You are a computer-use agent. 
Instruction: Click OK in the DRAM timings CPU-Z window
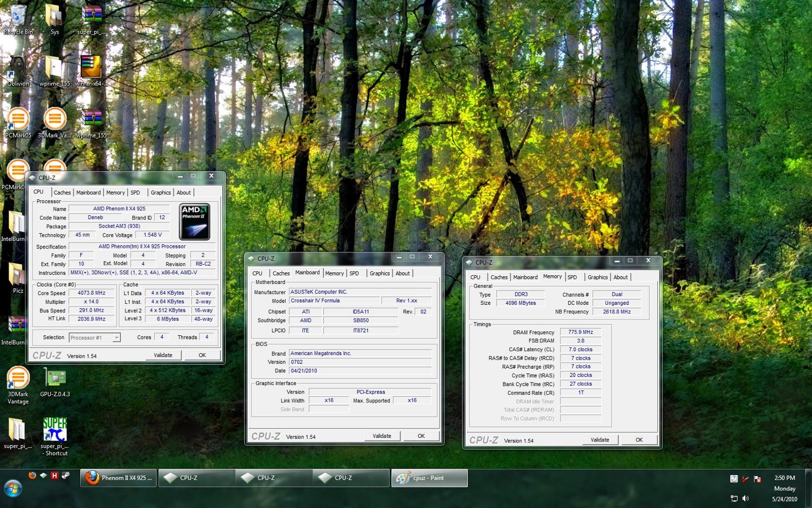(x=639, y=440)
